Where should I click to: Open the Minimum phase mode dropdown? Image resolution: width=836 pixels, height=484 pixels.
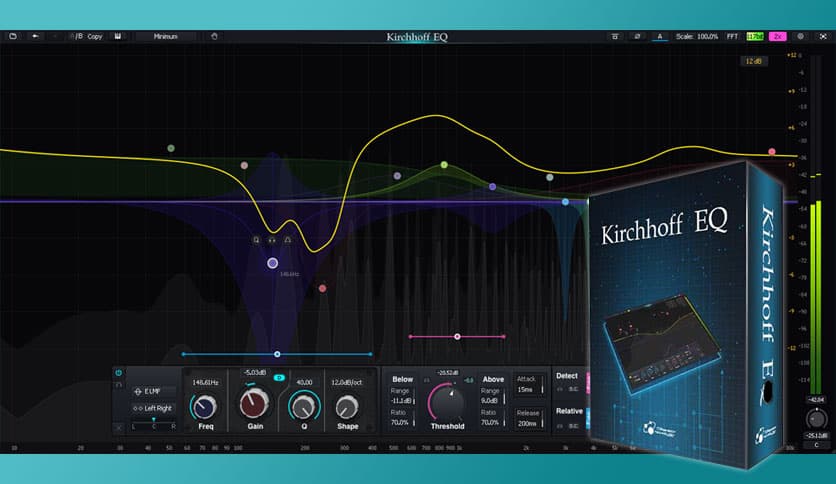click(x=165, y=36)
